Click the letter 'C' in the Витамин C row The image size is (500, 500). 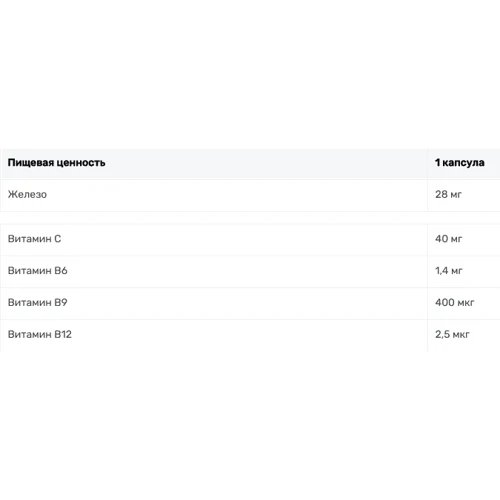pos(58,239)
